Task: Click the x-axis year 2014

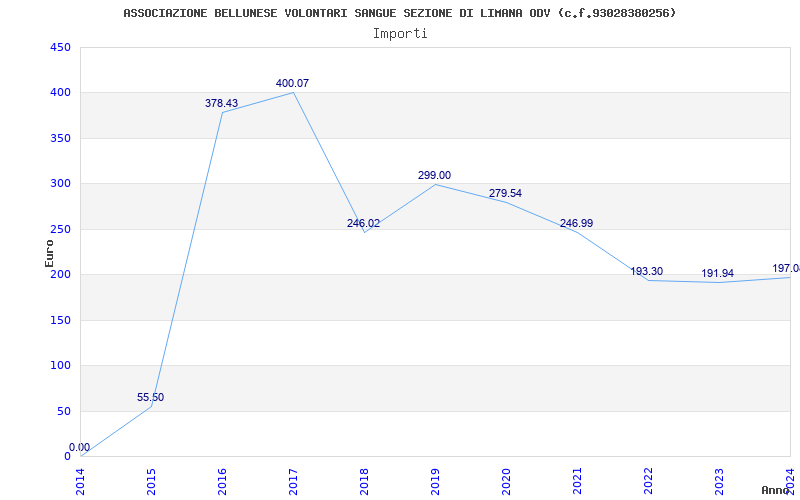Action: click(x=80, y=482)
